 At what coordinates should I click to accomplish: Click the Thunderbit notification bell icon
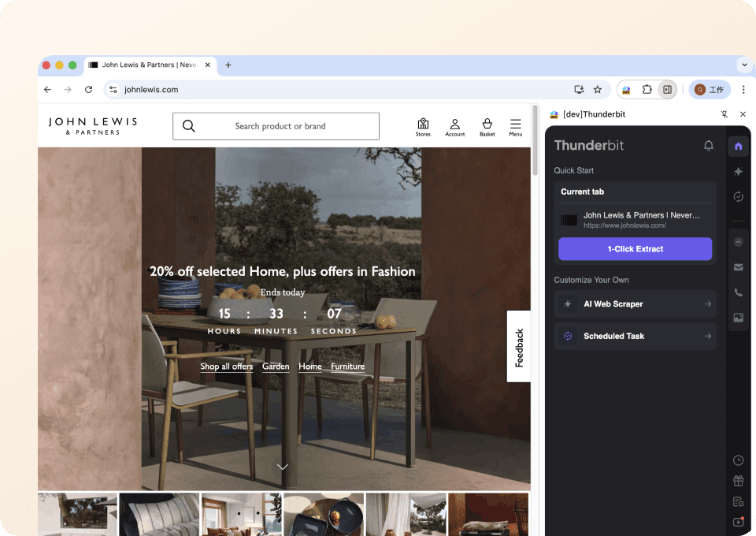pyautogui.click(x=708, y=146)
